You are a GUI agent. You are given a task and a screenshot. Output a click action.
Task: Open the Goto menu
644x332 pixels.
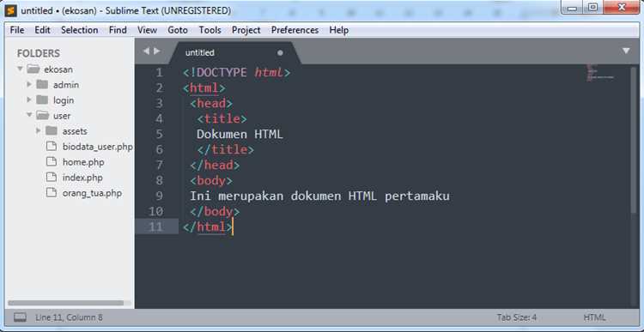click(x=178, y=30)
